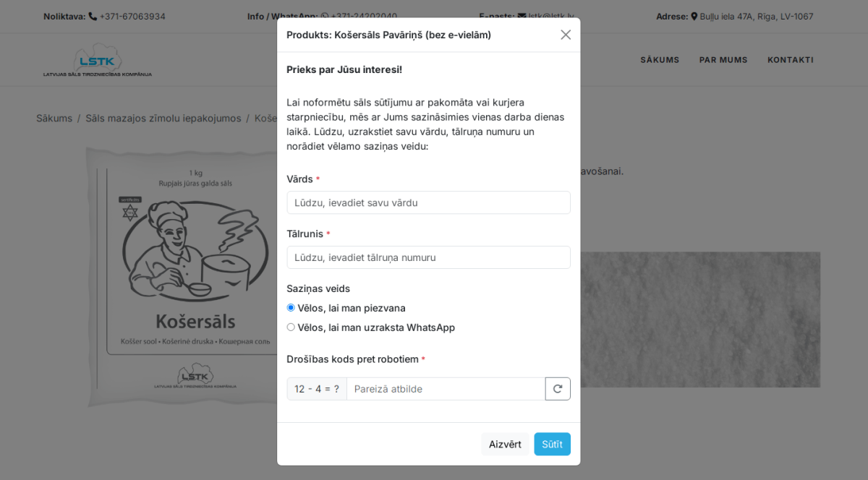Refresh the anti-robot security code

pos(558,389)
